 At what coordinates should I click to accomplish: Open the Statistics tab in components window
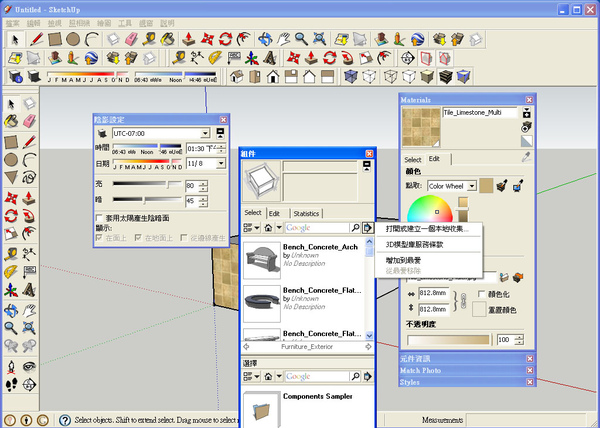306,213
